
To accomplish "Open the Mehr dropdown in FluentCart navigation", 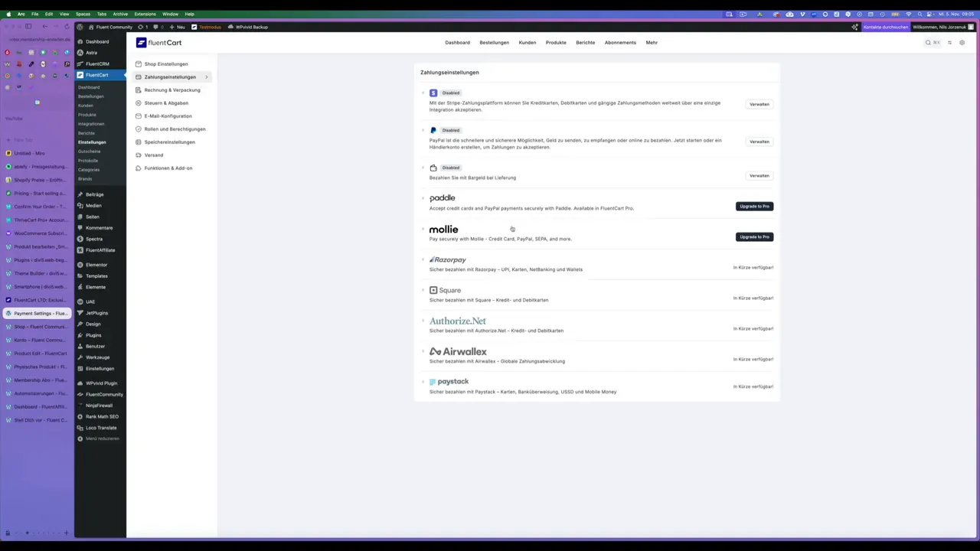I will click(651, 42).
